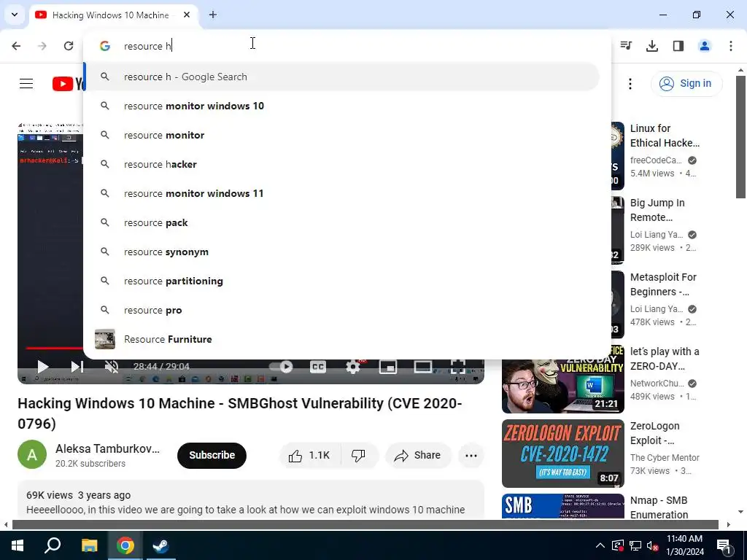Image resolution: width=747 pixels, height=560 pixels.
Task: Like the video with thumbs-up
Action: pyautogui.click(x=309, y=456)
